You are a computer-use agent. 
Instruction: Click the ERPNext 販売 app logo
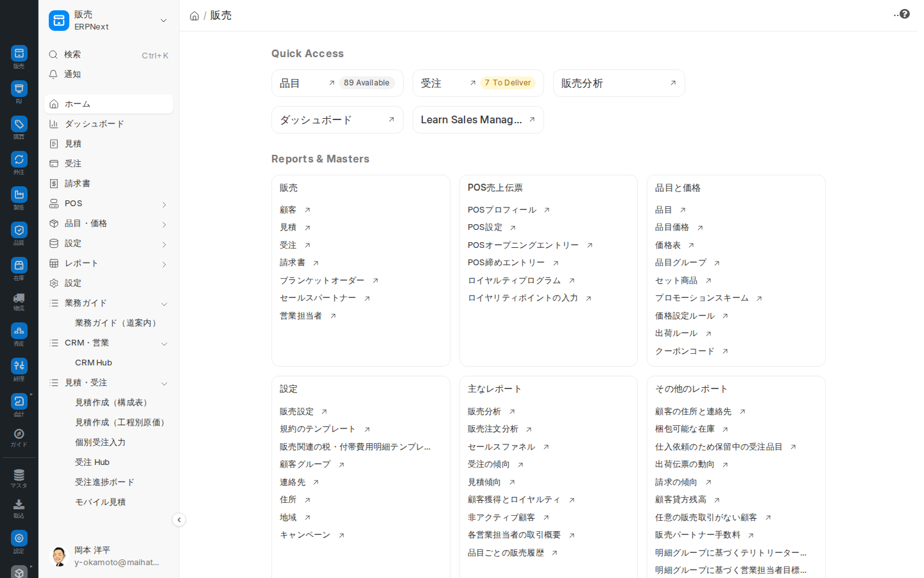(59, 21)
